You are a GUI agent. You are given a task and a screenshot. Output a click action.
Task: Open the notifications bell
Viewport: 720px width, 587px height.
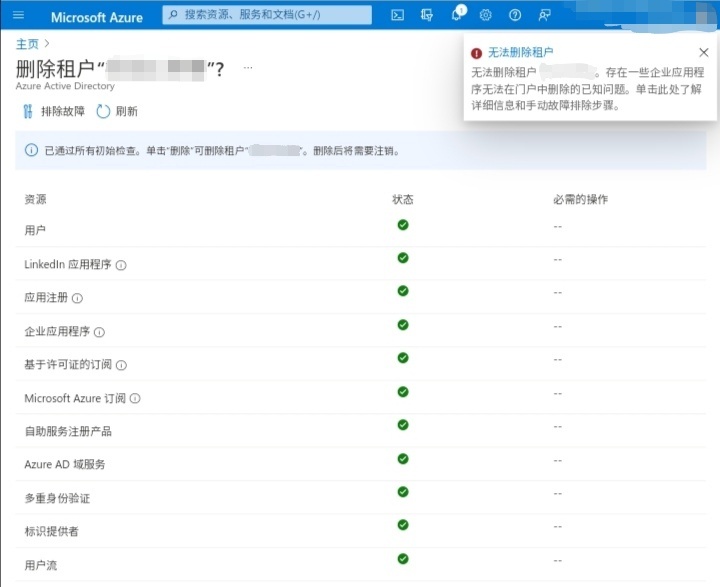[456, 15]
